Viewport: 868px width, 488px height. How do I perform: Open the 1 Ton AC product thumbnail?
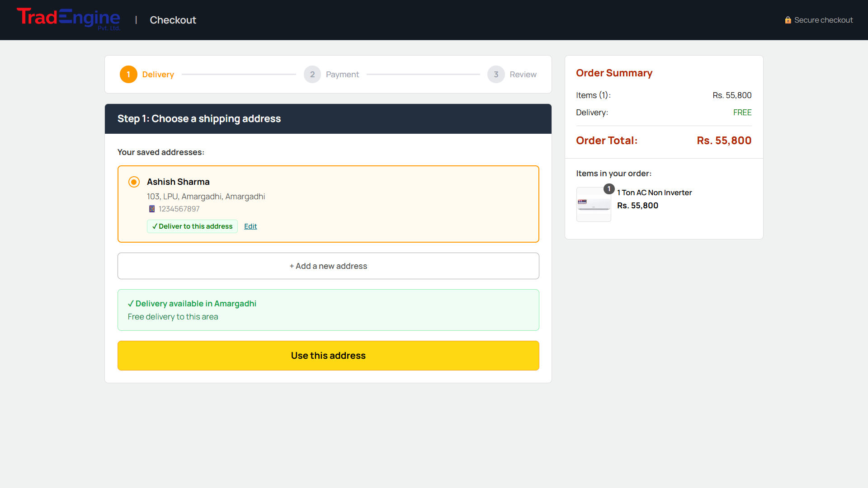coord(594,204)
